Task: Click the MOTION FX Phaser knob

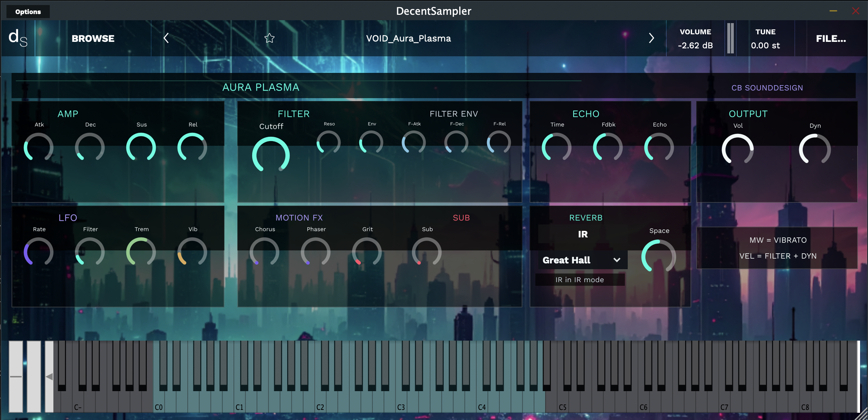Action: coord(316,252)
